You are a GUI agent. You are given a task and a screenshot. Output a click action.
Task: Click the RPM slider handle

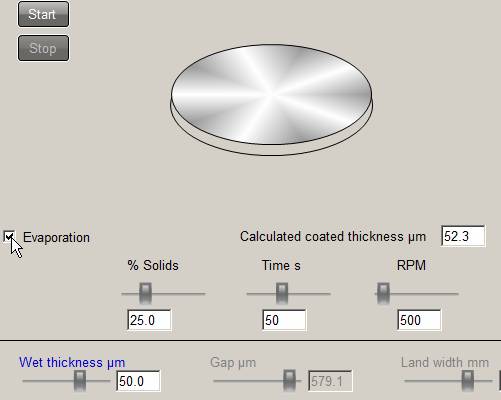[x=383, y=293]
